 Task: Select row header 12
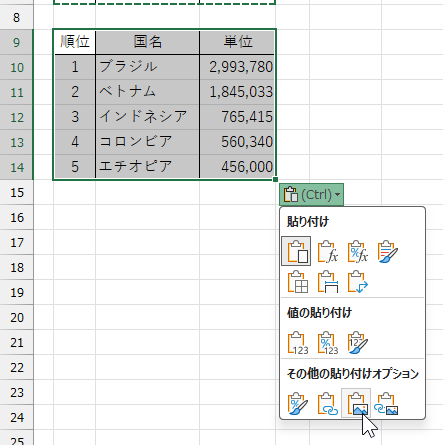point(16,117)
